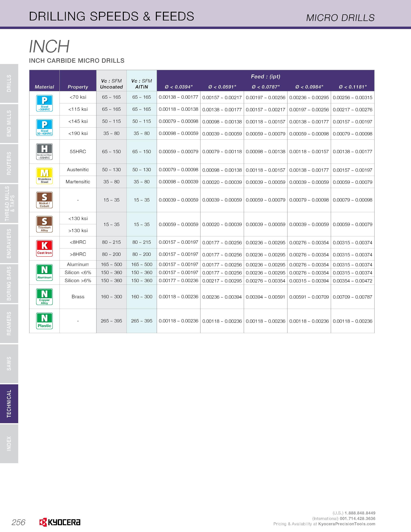The height and width of the screenshot is (532, 411).
Task: Select the Silicon <6% property cell
Action: tap(78, 273)
